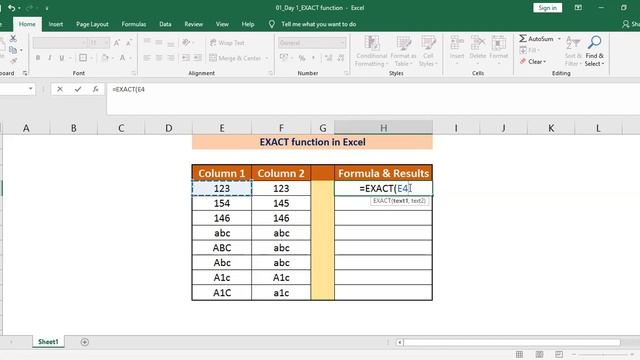The height and width of the screenshot is (360, 640).
Task: Cancel the formula entry with X
Action: 60,89
